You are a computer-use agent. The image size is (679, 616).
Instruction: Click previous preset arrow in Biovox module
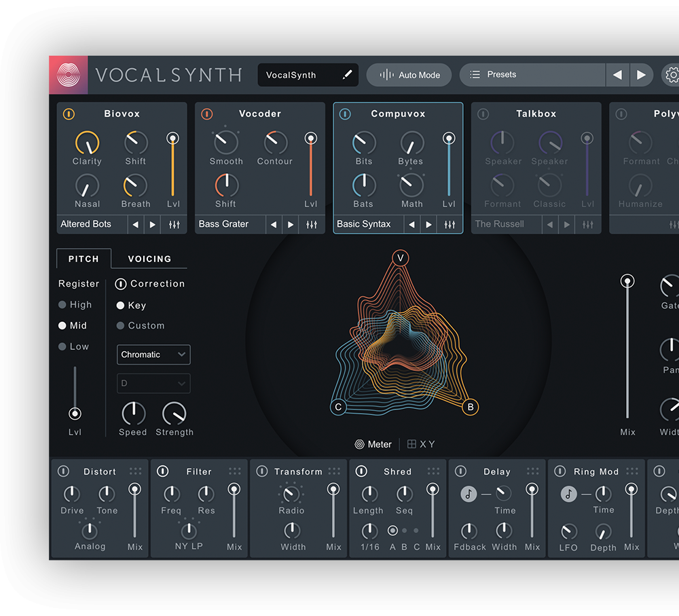point(135,224)
